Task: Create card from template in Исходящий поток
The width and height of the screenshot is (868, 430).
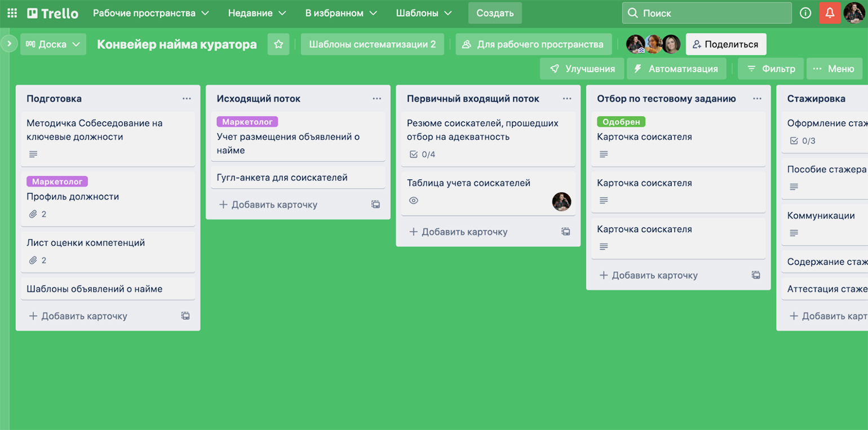Action: (x=376, y=205)
